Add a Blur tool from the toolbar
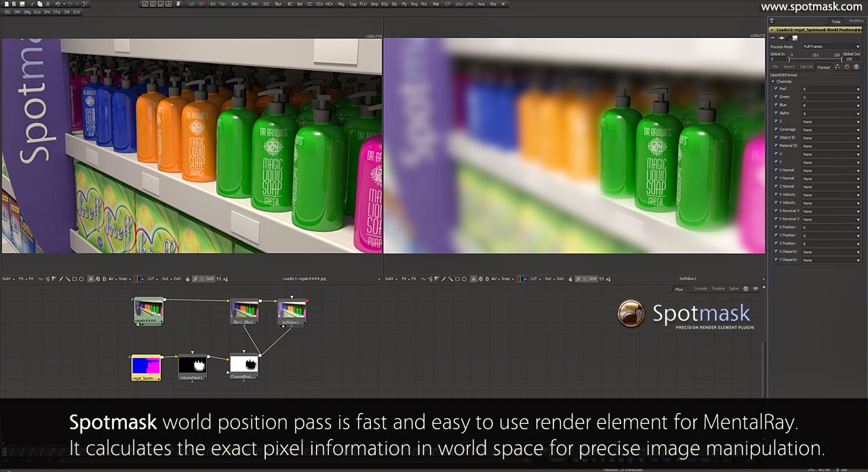 point(278,4)
